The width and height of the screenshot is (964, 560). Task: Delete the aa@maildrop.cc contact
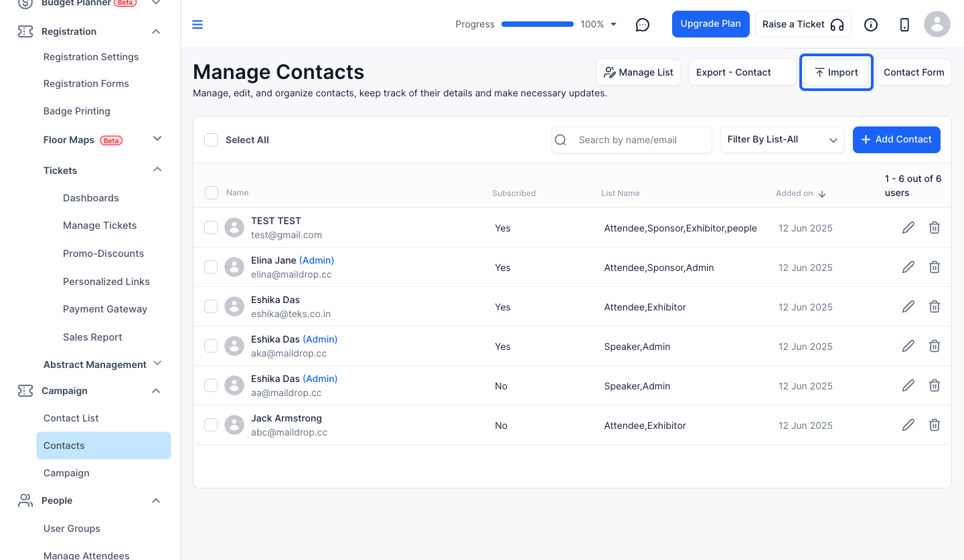tap(935, 385)
